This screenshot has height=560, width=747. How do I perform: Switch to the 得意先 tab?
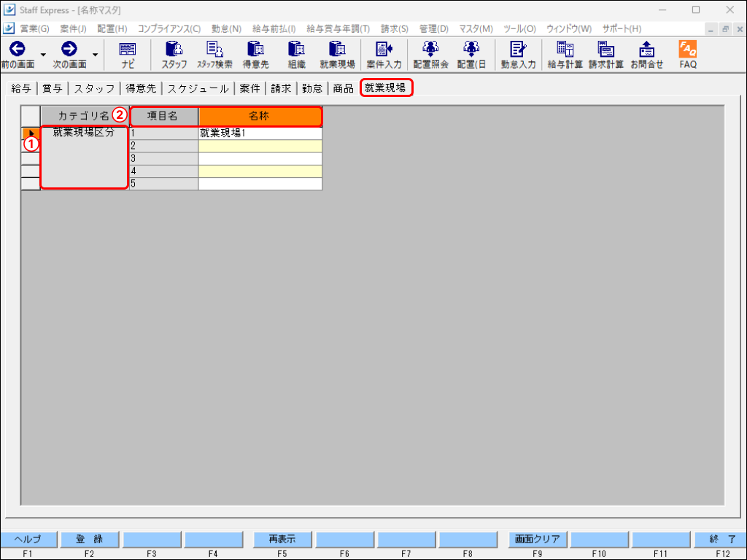point(141,88)
